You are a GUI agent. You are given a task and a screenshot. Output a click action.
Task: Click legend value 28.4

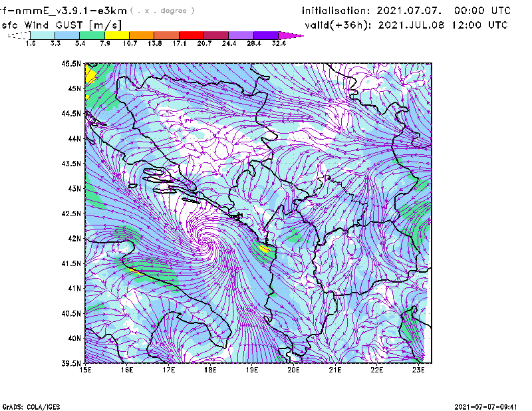[x=254, y=43]
